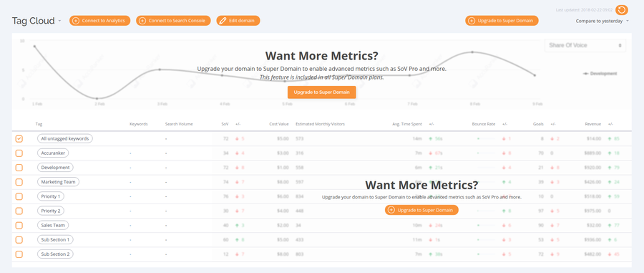Check the Accuranker row checkbox

pyautogui.click(x=19, y=153)
